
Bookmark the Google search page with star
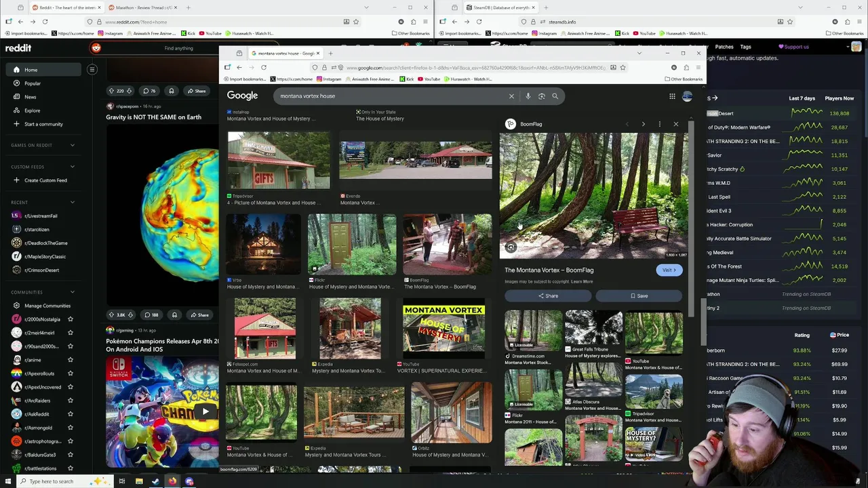pyautogui.click(x=623, y=67)
